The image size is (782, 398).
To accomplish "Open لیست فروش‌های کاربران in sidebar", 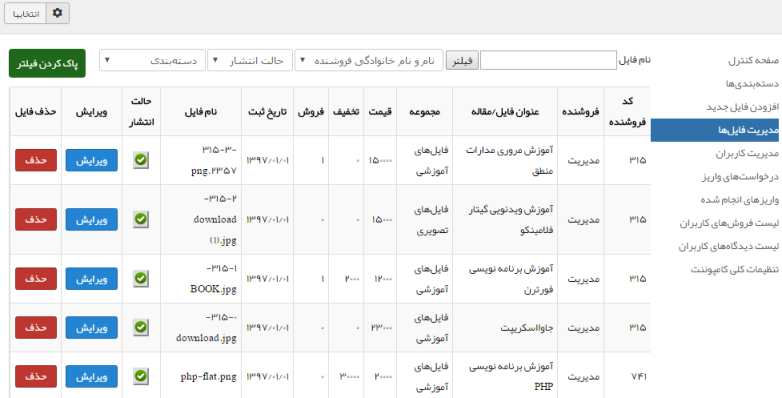I will [x=729, y=223].
